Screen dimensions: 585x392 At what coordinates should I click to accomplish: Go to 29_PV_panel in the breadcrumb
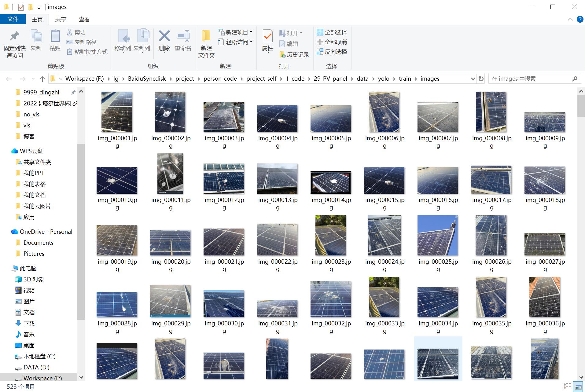(330, 79)
